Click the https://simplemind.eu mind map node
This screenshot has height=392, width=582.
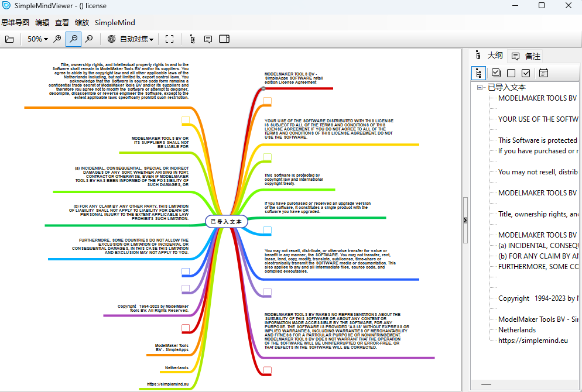167,385
